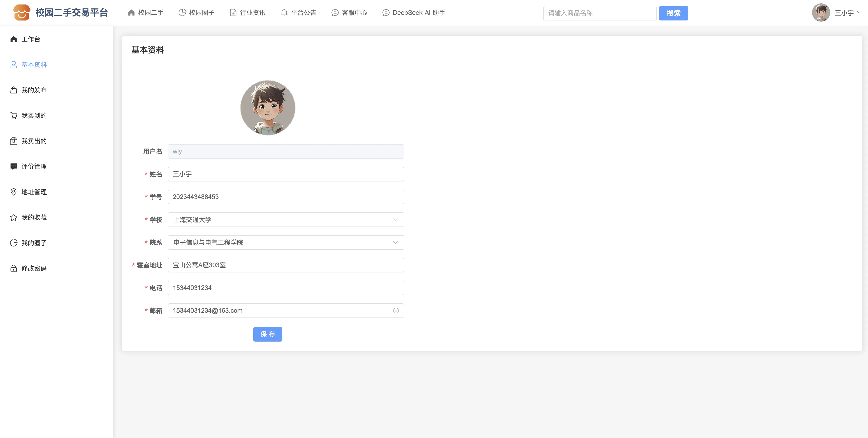Image resolution: width=868 pixels, height=438 pixels.
Task: Click the shopping bag icon beside 我的发布
Action: [13, 90]
